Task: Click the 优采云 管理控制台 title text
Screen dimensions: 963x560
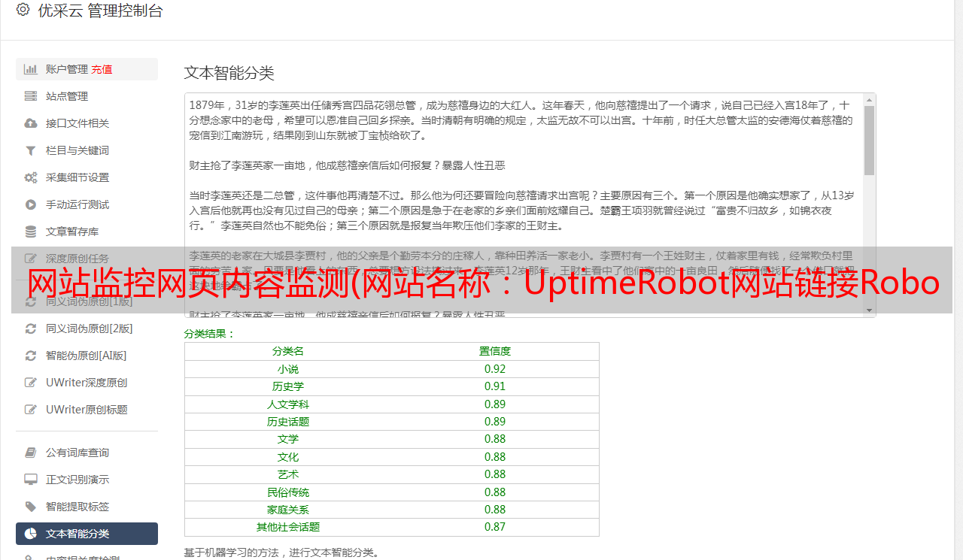Action: [x=100, y=11]
